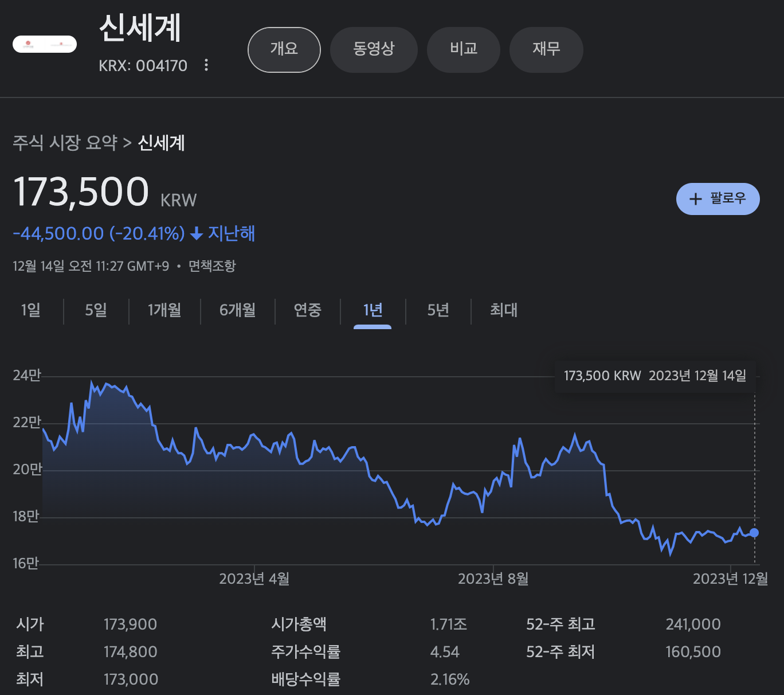This screenshot has width=784, height=695.
Task: Switch chart to 1개월 range
Action: coord(164,310)
